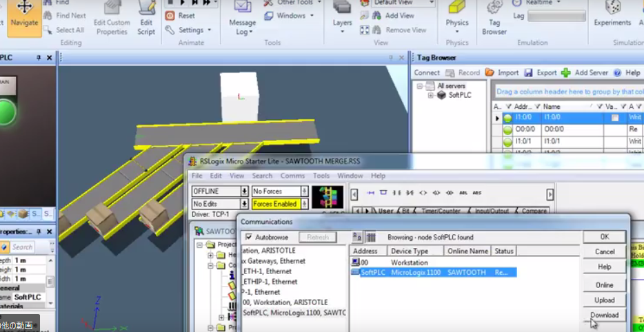Viewport: 644px width, 332px height.
Task: Open the Tag Browser from the ribbon
Action: [494, 19]
